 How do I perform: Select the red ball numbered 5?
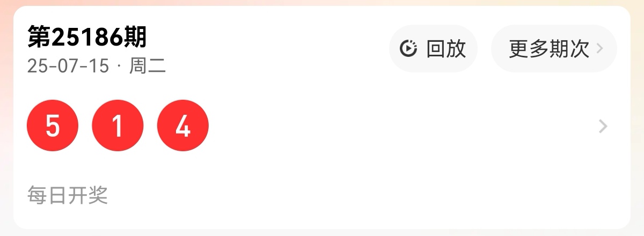click(53, 126)
